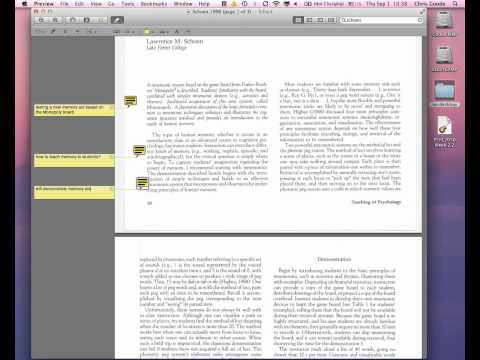Toggle the Annotate pen button in toolbar
Viewport: 480px width, 360px height.
click(117, 20)
